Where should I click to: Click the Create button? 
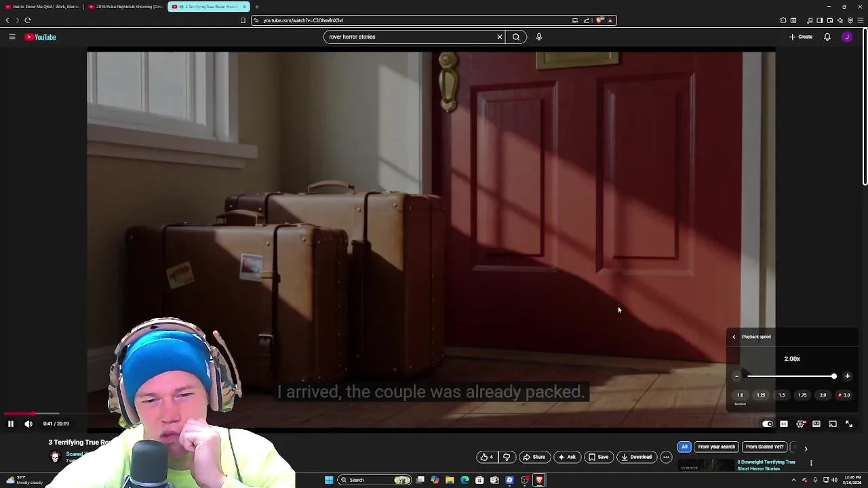[x=801, y=37]
